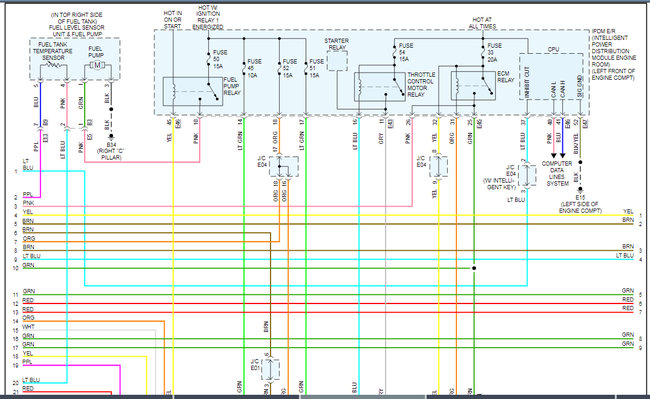Select the SIG GND pin label
This screenshot has width=650, height=399.
pyautogui.click(x=580, y=87)
